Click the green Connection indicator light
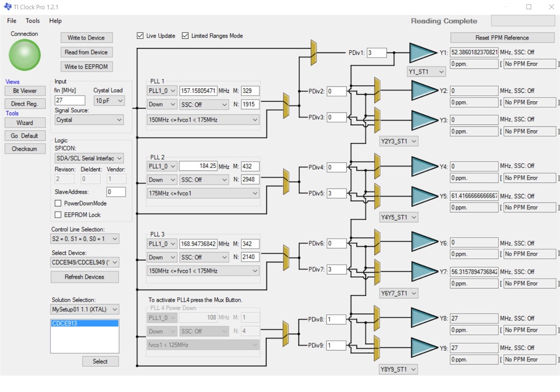The width and height of the screenshot is (560, 392). point(25,55)
